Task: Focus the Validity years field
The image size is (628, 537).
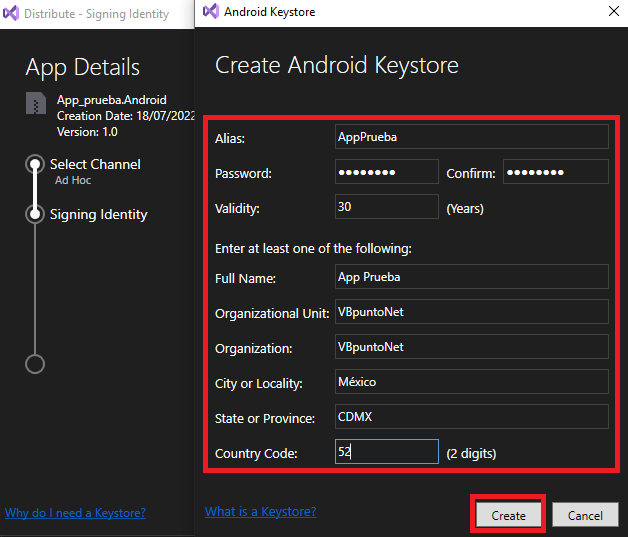Action: point(387,207)
